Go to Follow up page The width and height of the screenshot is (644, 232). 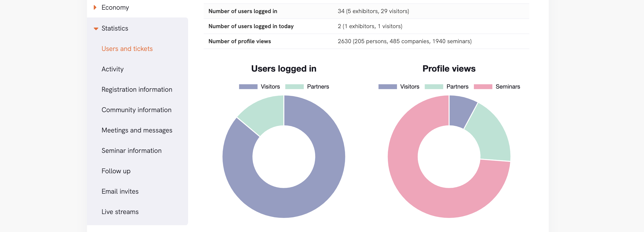(116, 171)
